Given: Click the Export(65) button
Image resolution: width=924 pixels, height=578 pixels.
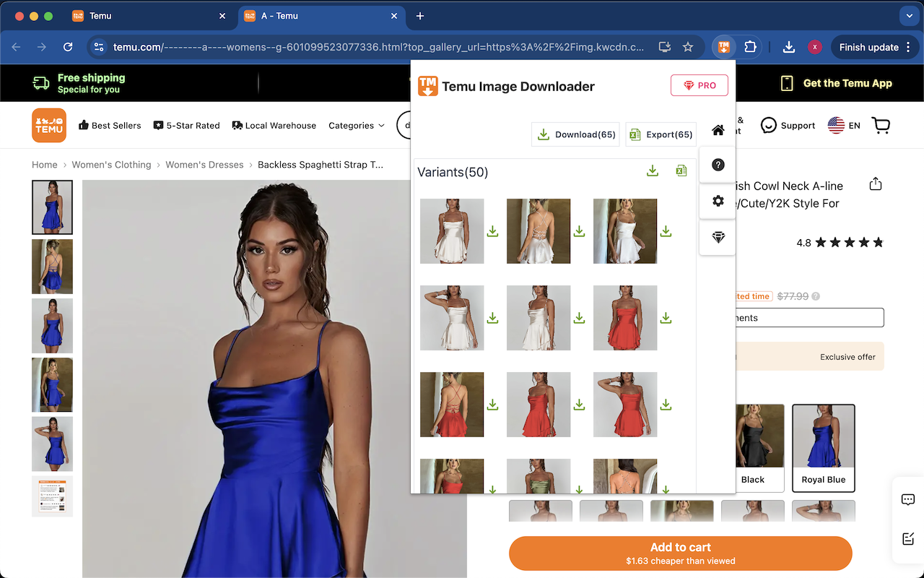Looking at the screenshot, I should (661, 134).
